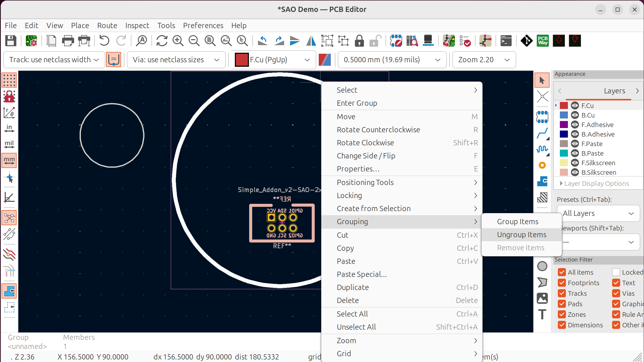Open the Scripting console icon
Screen dimensions: 644x362
506,41
